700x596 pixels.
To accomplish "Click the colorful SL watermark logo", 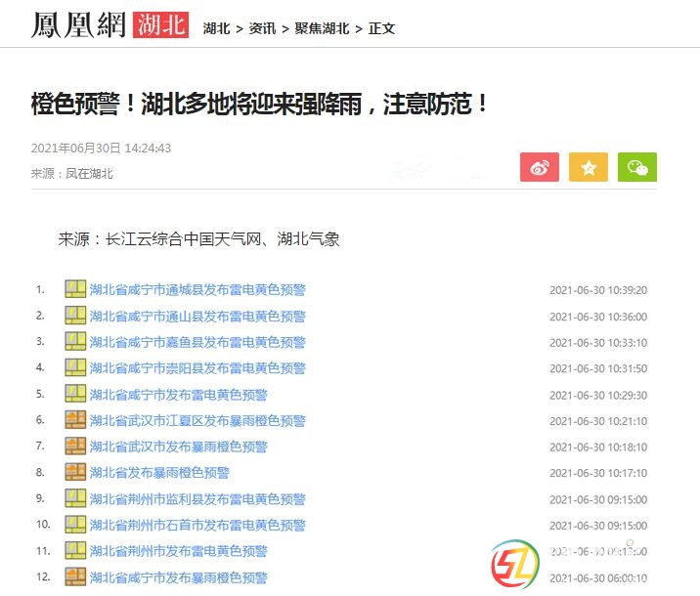I will click(515, 564).
